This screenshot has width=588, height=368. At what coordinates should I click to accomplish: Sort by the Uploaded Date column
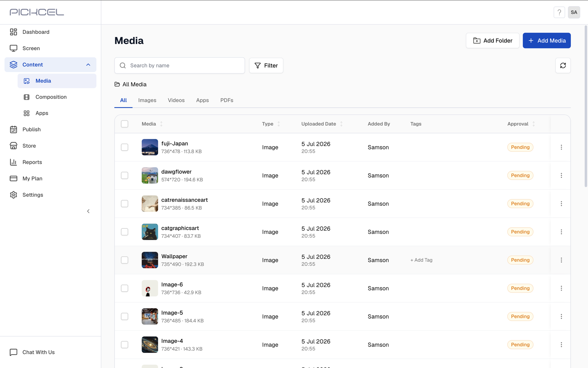pos(341,124)
